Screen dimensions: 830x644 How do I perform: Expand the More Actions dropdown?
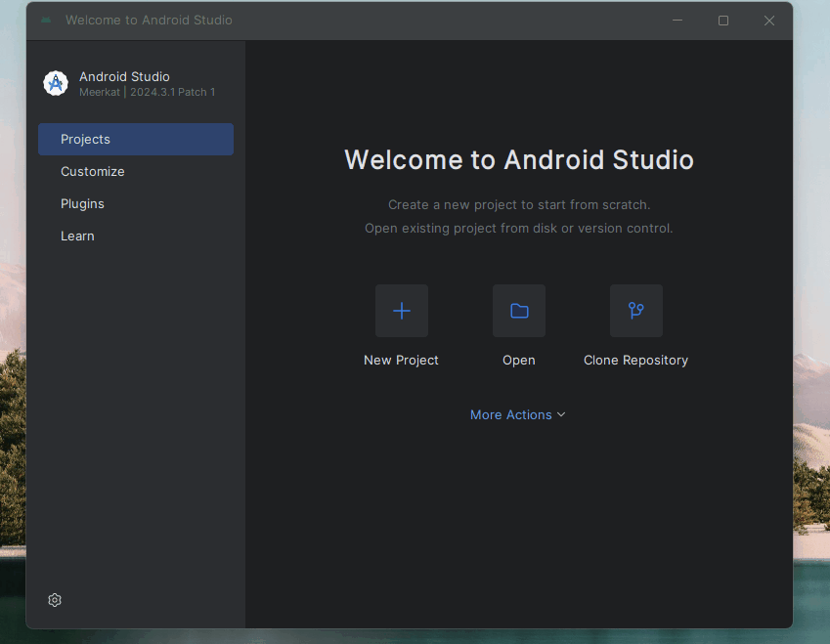[518, 415]
